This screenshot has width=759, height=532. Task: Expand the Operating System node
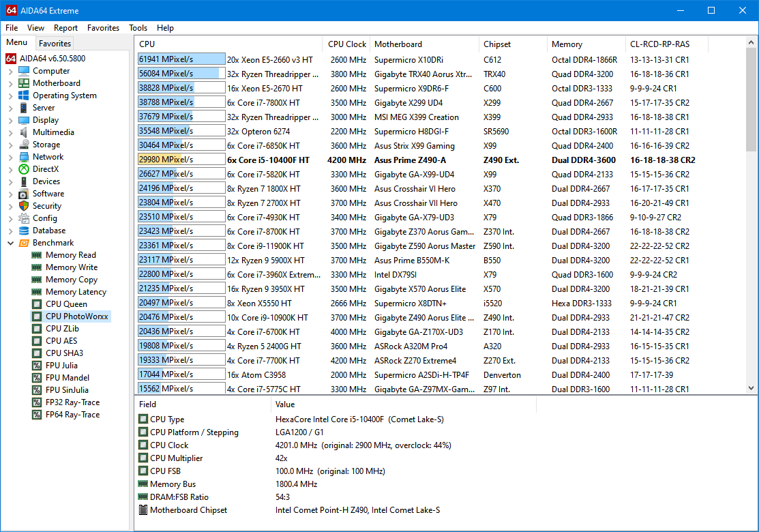coord(10,96)
